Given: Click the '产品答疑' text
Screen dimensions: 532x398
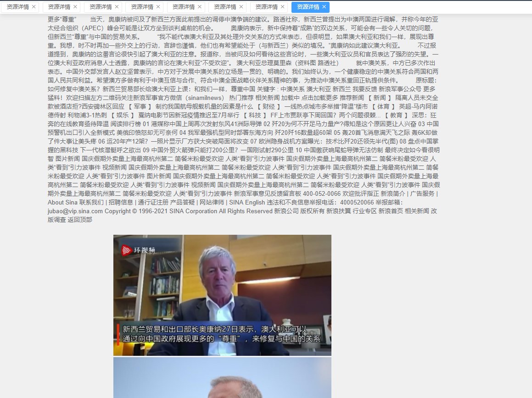Looking at the screenshot, I should pos(183,202).
